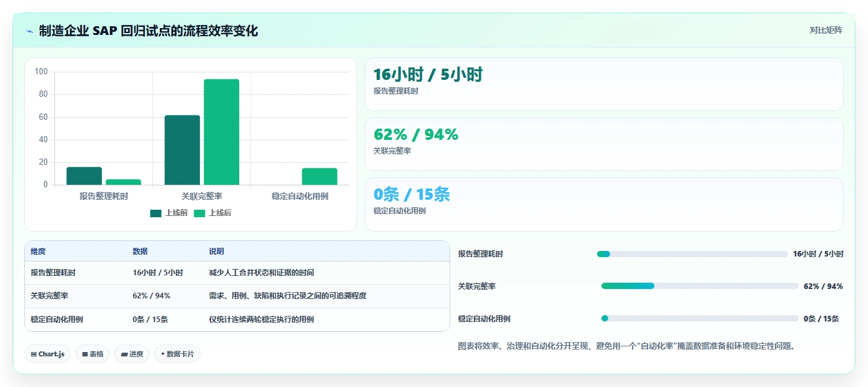
Task: Click the 0条 / 15条 value beside progress bar
Action: [x=821, y=318]
